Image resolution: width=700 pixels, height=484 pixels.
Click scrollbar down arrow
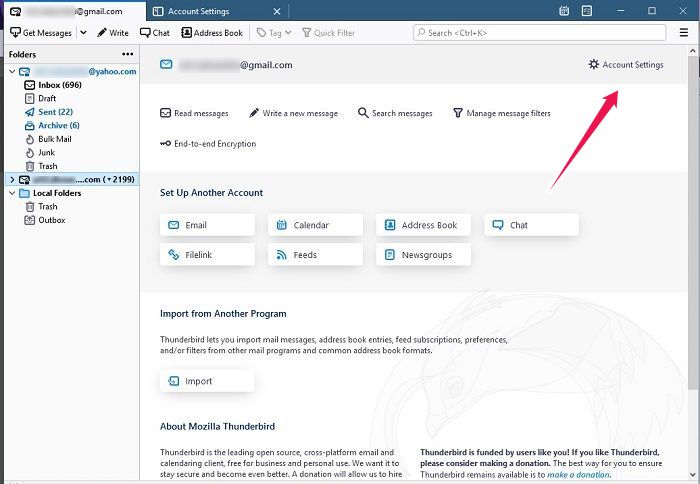coord(693,475)
